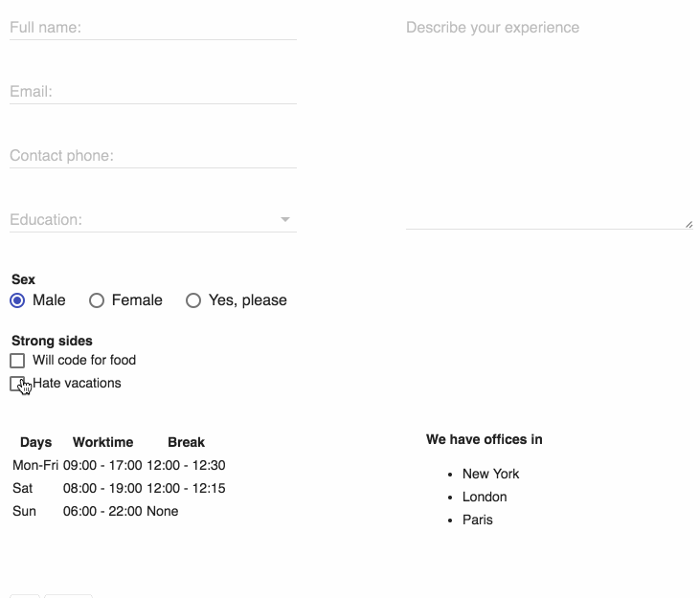Click the London office list item

pyautogui.click(x=485, y=497)
